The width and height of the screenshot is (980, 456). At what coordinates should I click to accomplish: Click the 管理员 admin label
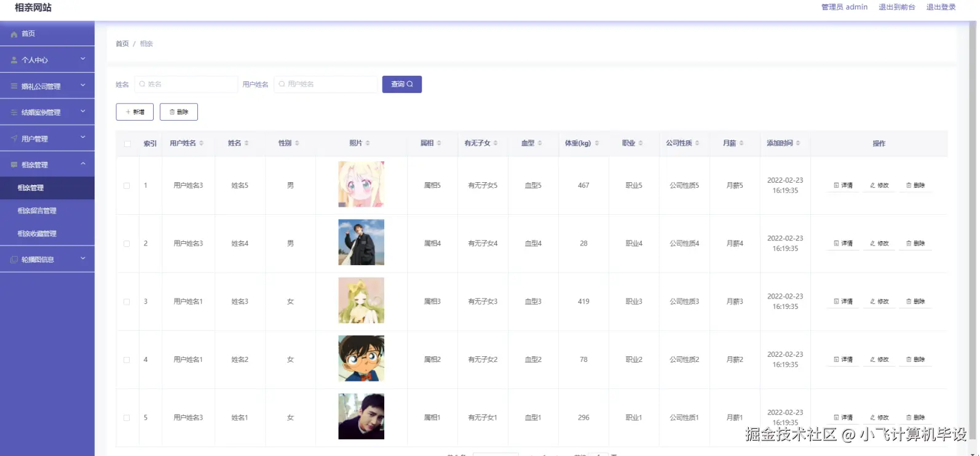point(844,7)
